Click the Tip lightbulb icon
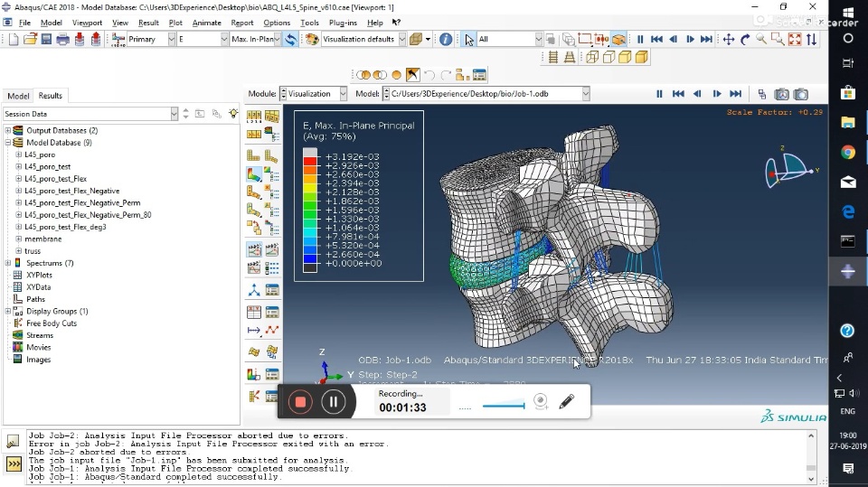Image resolution: width=868 pixels, height=487 pixels. pos(233,114)
